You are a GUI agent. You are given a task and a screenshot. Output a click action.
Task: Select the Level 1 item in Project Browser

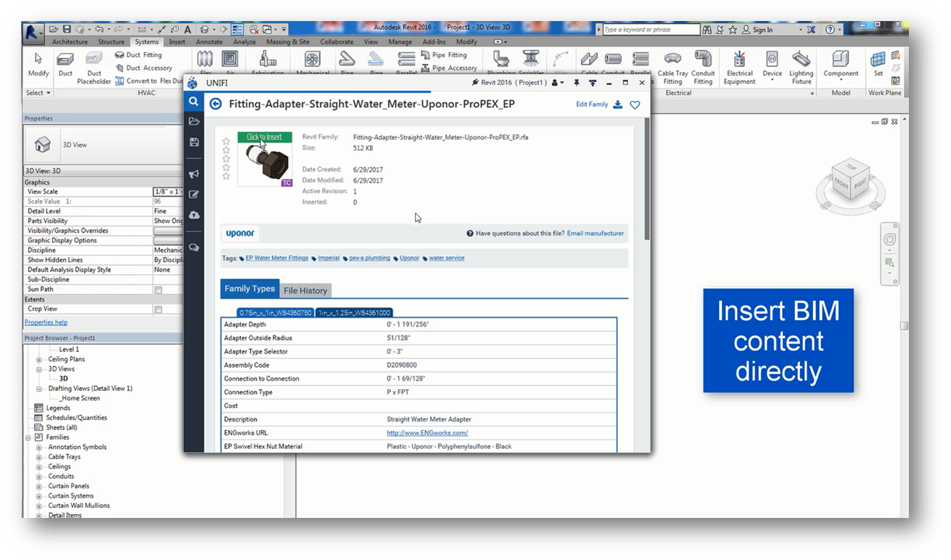[x=69, y=350]
